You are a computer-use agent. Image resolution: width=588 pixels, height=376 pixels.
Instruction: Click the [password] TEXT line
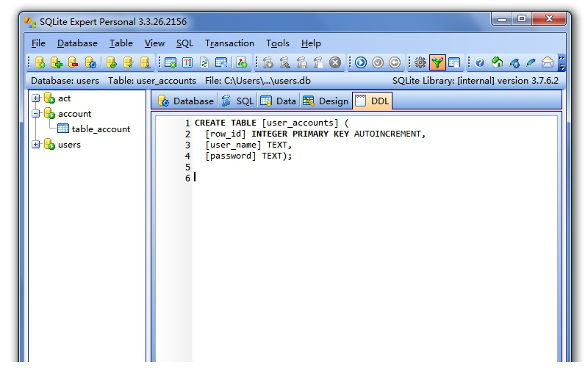click(x=248, y=156)
